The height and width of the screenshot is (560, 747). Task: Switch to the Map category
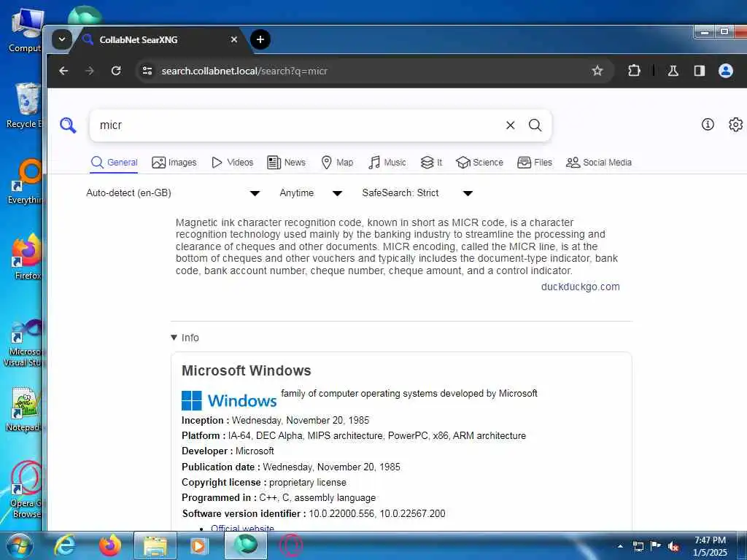pos(337,163)
